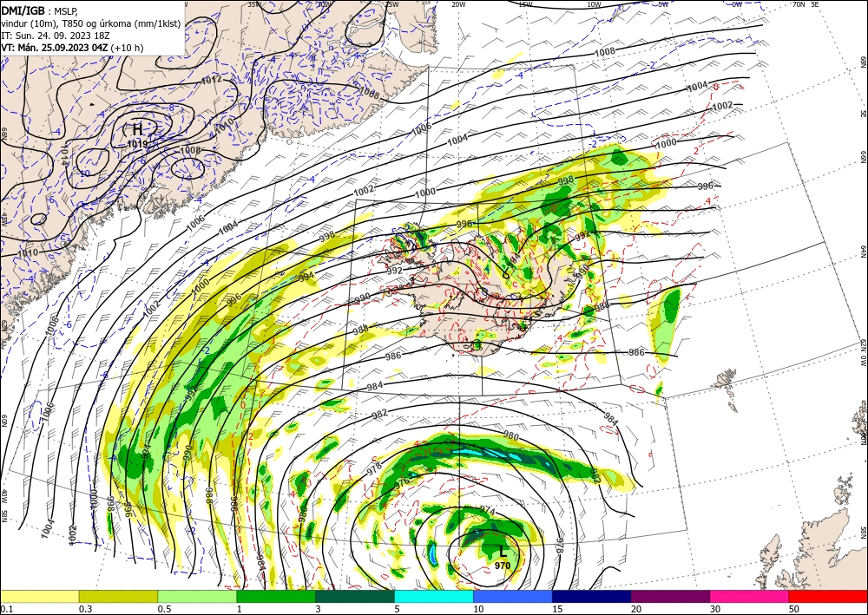Click the '3' legend scale value
868x615 pixels.
pyautogui.click(x=319, y=609)
